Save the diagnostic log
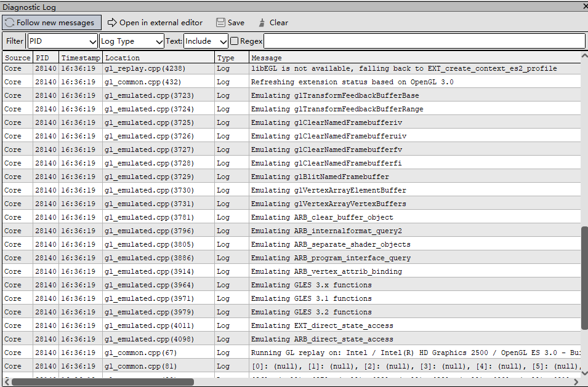Screen dimensions: 588x387 230,23
